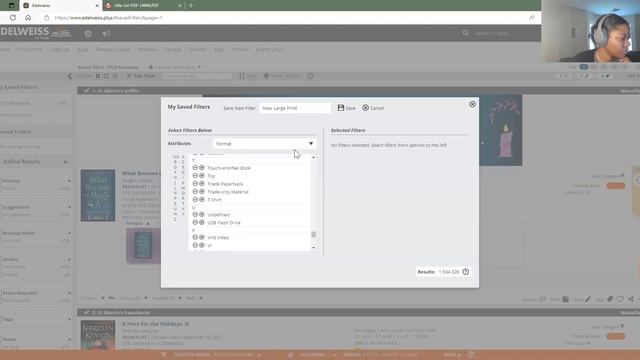Expand the Orders section in sidebar
Screen dimensions: 640x360
click(69, 259)
